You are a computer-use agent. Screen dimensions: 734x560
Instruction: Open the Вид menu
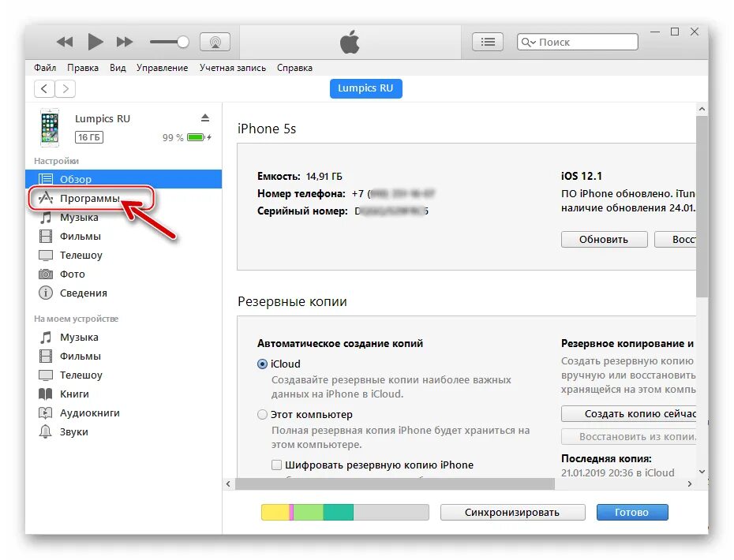click(x=118, y=68)
